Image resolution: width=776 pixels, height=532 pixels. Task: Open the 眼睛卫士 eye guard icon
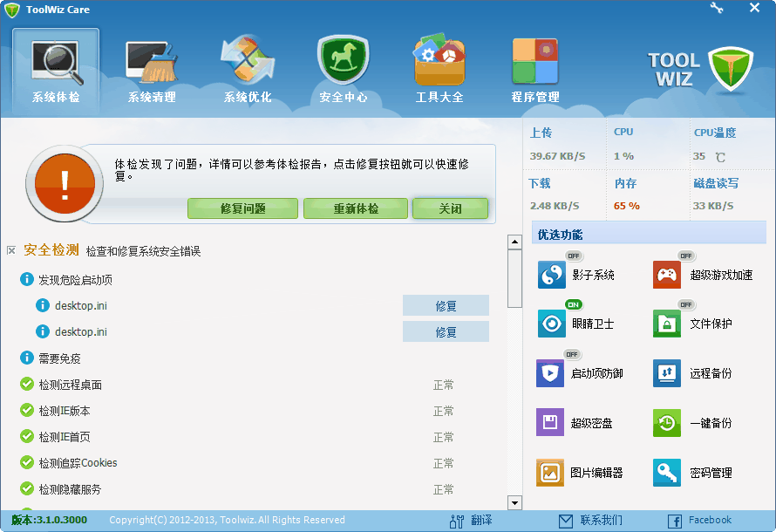pyautogui.click(x=551, y=324)
